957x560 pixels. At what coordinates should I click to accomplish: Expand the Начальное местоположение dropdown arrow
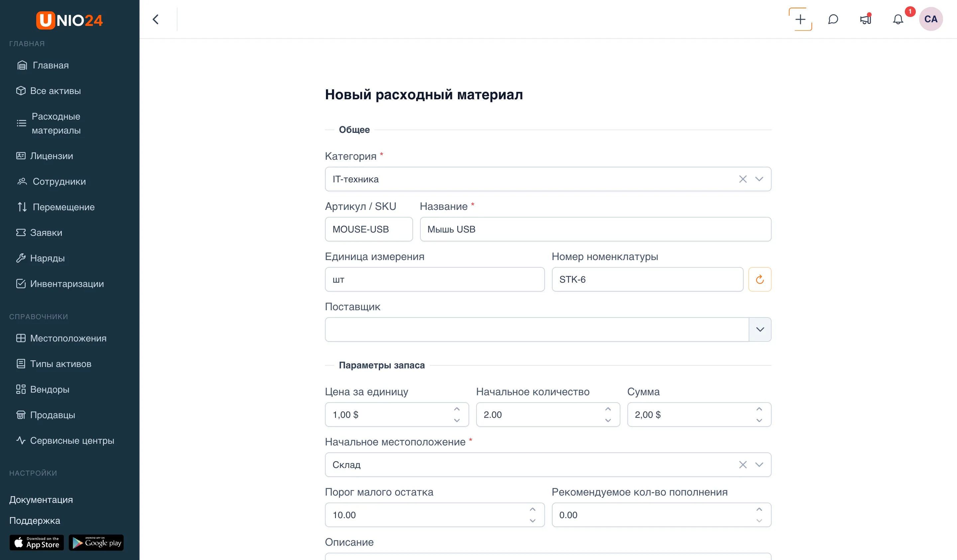tap(759, 465)
